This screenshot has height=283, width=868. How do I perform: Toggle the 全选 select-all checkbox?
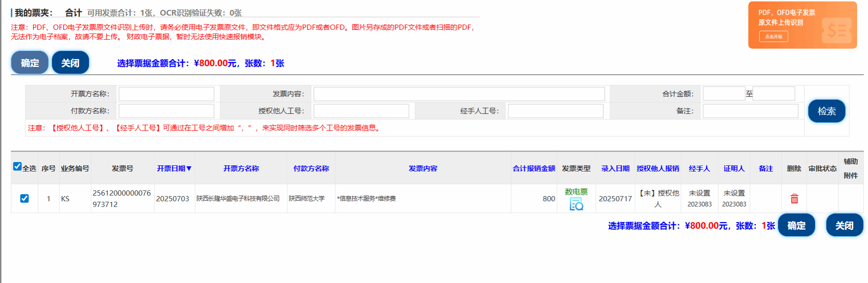click(18, 166)
